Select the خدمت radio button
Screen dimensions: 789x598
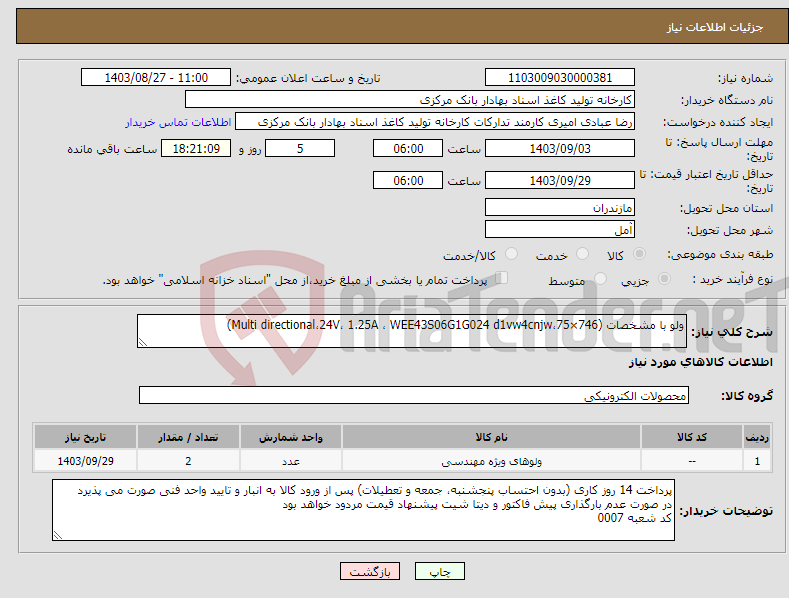coord(582,254)
